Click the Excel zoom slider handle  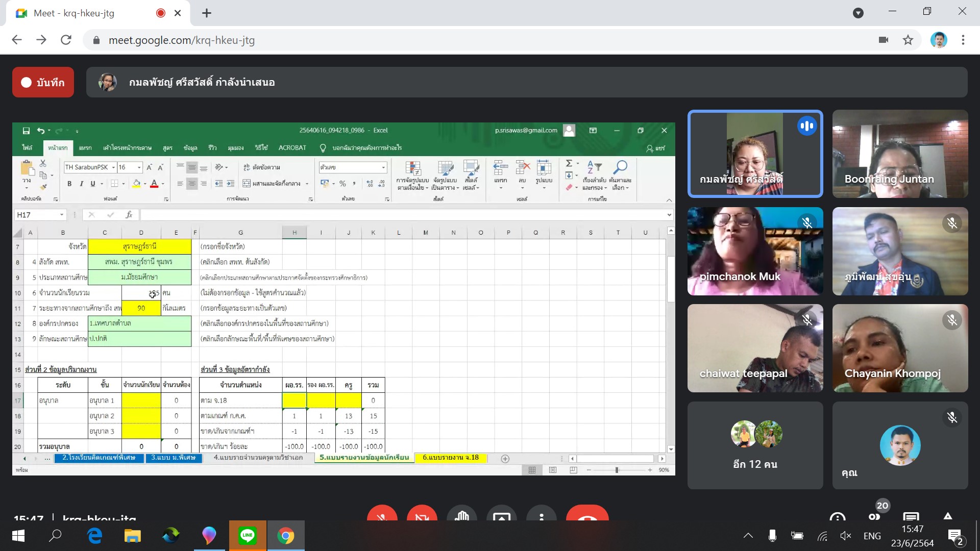617,470
